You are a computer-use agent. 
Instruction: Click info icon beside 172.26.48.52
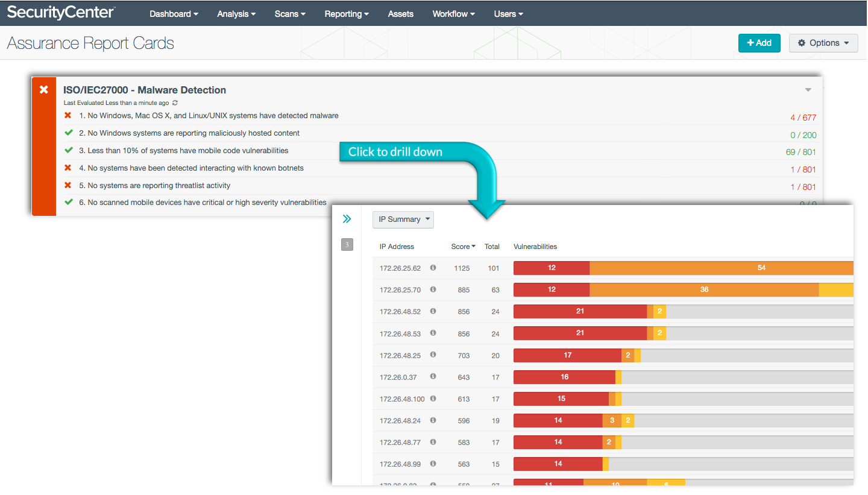coord(433,311)
